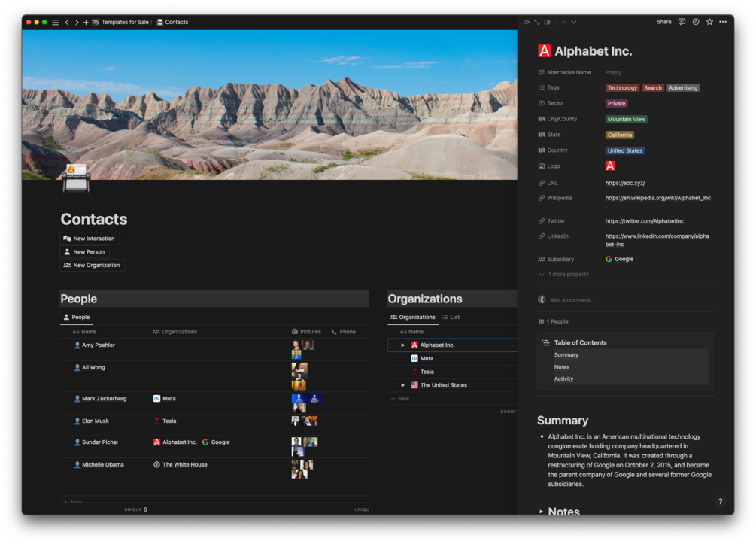Select the Search tag

(x=653, y=88)
